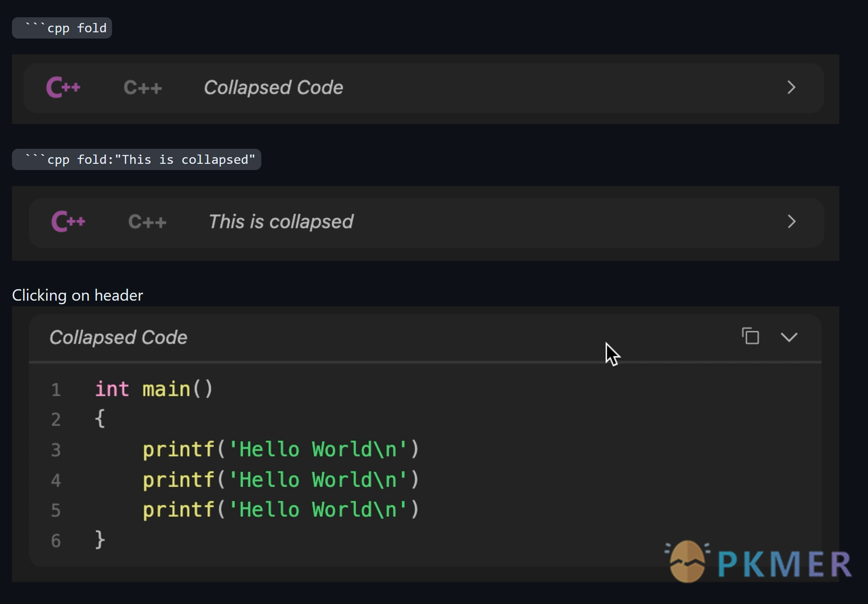Screen dimensions: 868x604
Task: Click the C++ label in second collapsed block
Action: click(x=147, y=221)
